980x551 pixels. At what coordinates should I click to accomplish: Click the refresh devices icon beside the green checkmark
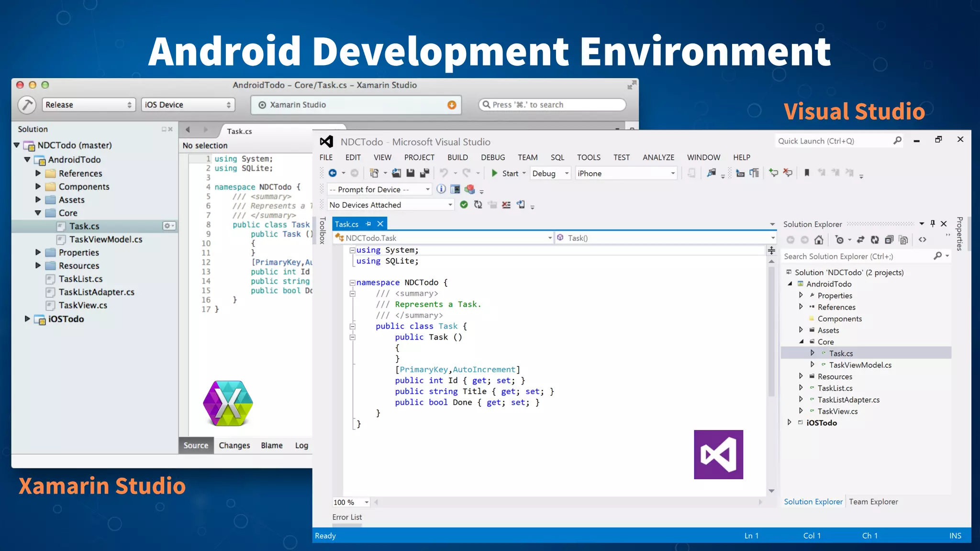tap(478, 205)
